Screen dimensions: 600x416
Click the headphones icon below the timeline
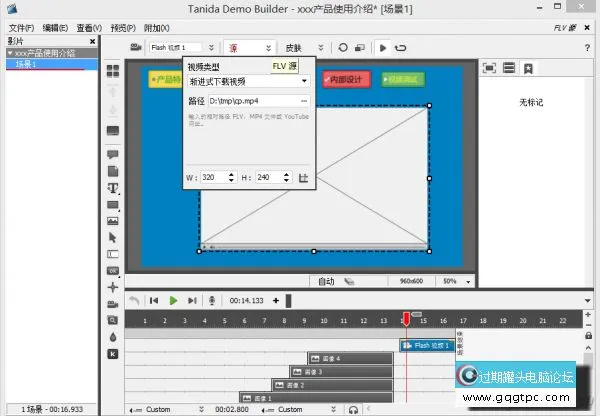coord(353,410)
